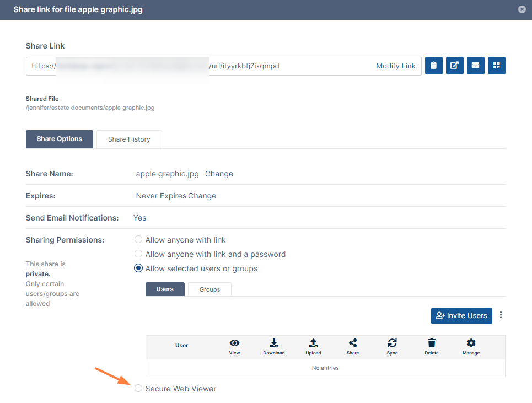Click the Modify Link link

click(x=395, y=66)
